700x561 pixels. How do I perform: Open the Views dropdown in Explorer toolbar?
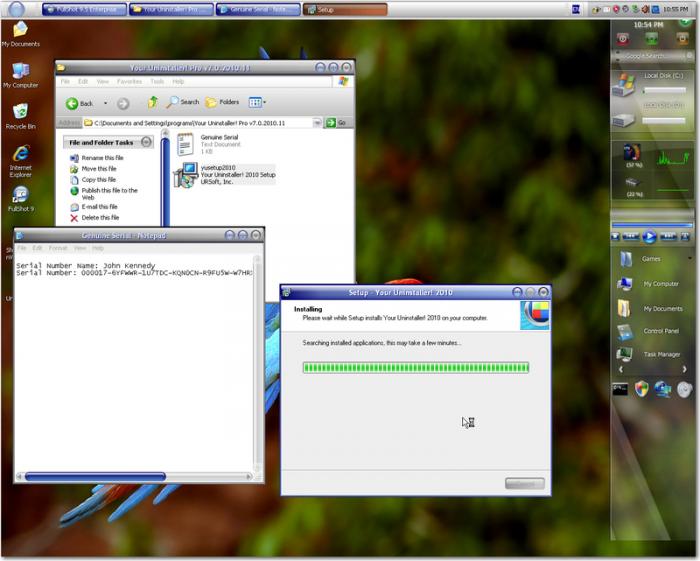tap(256, 102)
